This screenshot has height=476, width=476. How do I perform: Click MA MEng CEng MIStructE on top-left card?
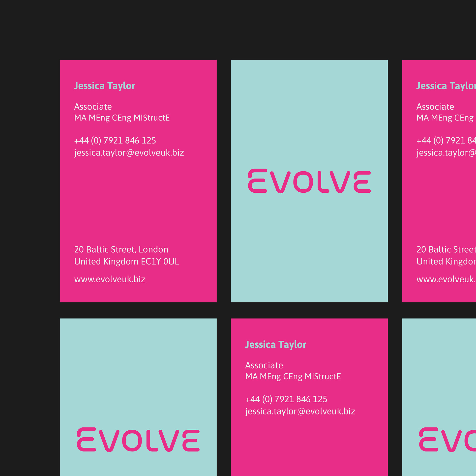[122, 118]
